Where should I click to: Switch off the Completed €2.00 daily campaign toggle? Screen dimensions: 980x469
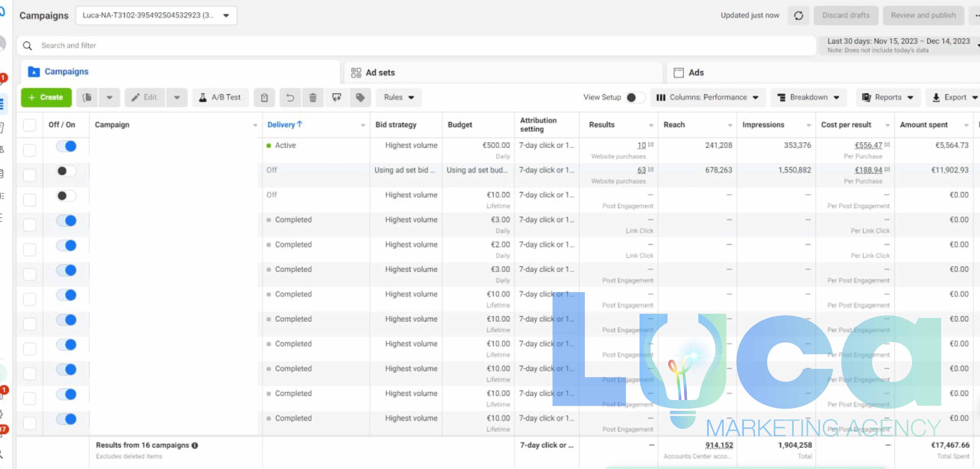(x=66, y=245)
